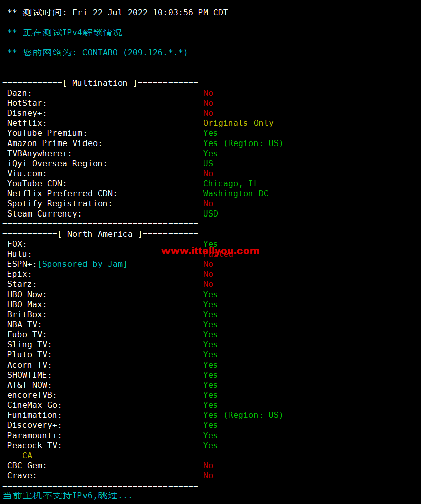
Task: Click the www.ittellyou.com watermark link
Action: pos(210,251)
